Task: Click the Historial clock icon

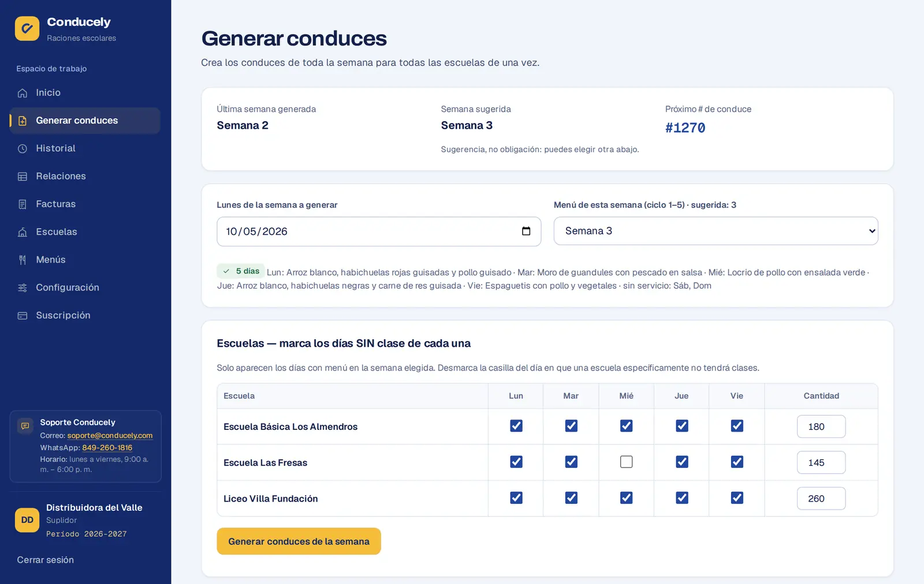Action: (x=23, y=148)
